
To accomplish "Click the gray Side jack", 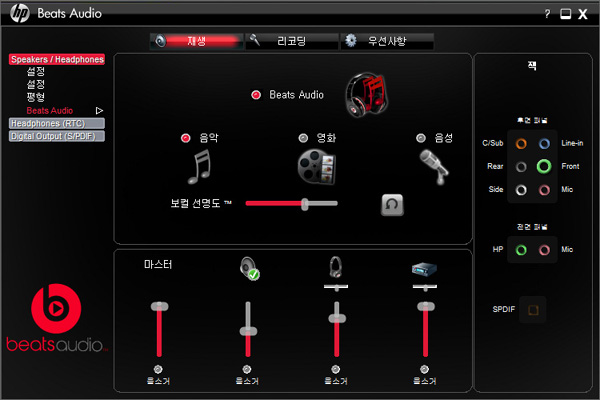I will click(x=521, y=190).
